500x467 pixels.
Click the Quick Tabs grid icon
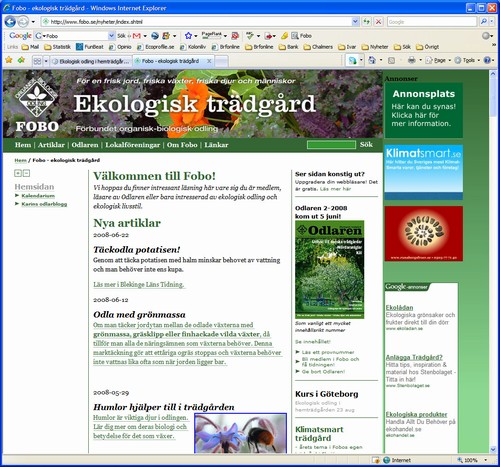pyautogui.click(x=37, y=61)
